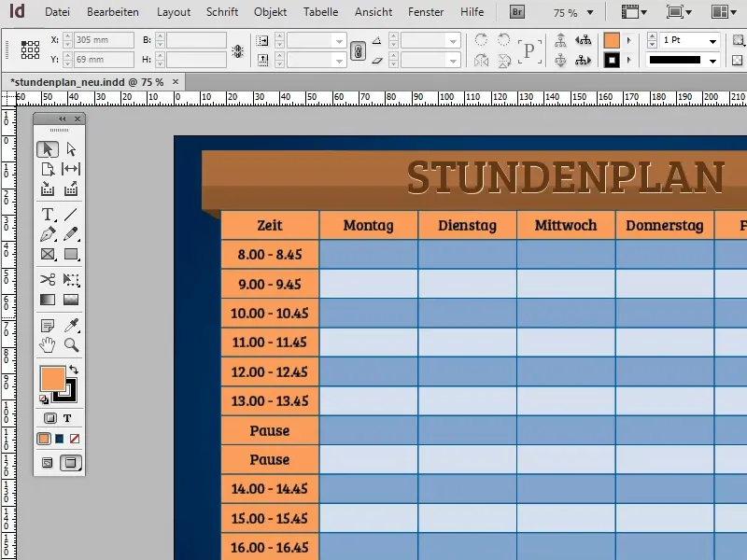Open the screen mode dropdown
The height and width of the screenshot is (560, 747).
679,12
